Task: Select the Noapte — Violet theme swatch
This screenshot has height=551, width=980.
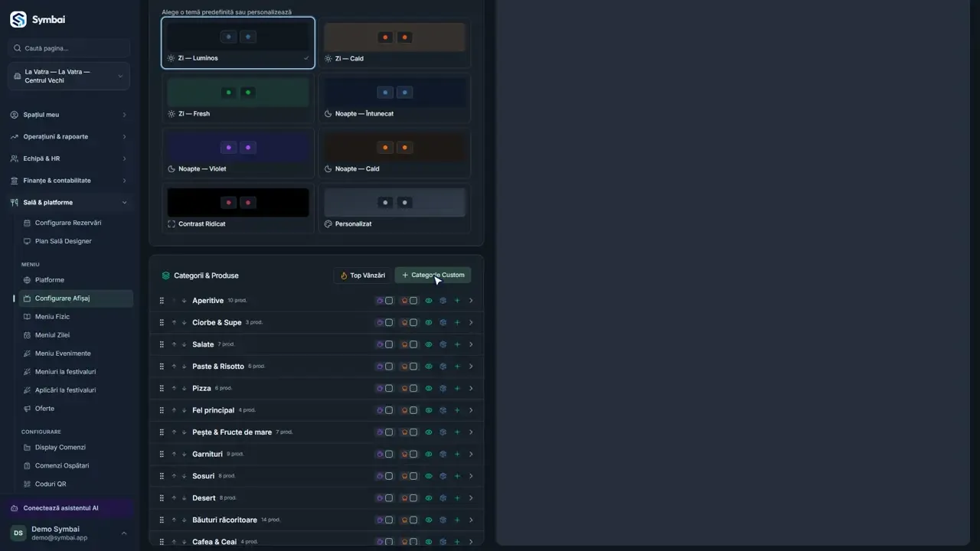Action: (x=238, y=153)
